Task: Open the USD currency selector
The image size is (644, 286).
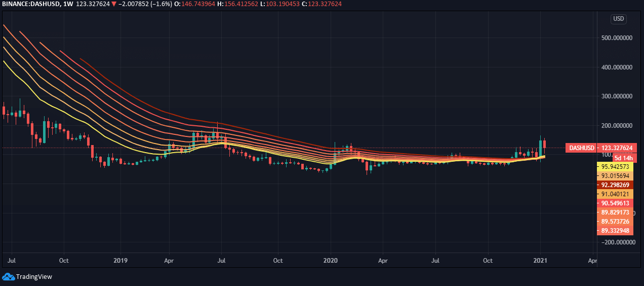Action: pyautogui.click(x=619, y=19)
